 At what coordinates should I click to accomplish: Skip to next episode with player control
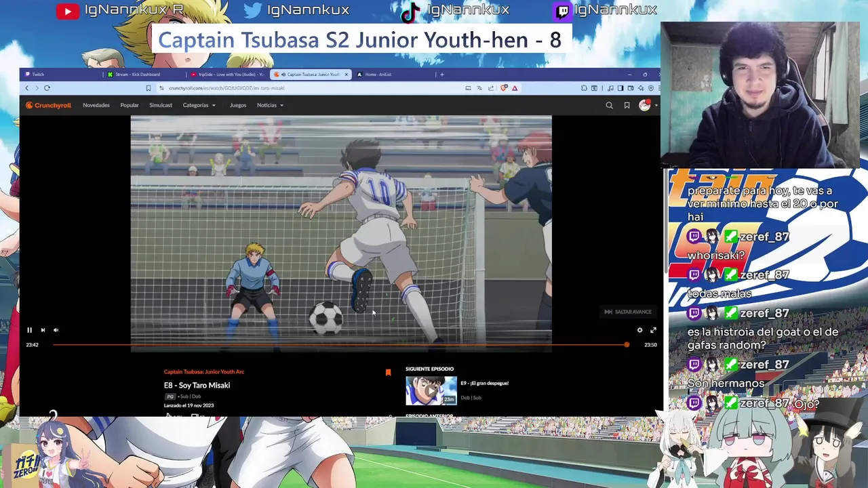coord(43,330)
